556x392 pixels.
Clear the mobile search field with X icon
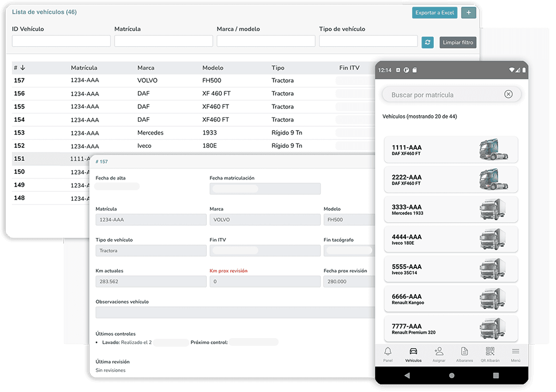[x=508, y=95]
